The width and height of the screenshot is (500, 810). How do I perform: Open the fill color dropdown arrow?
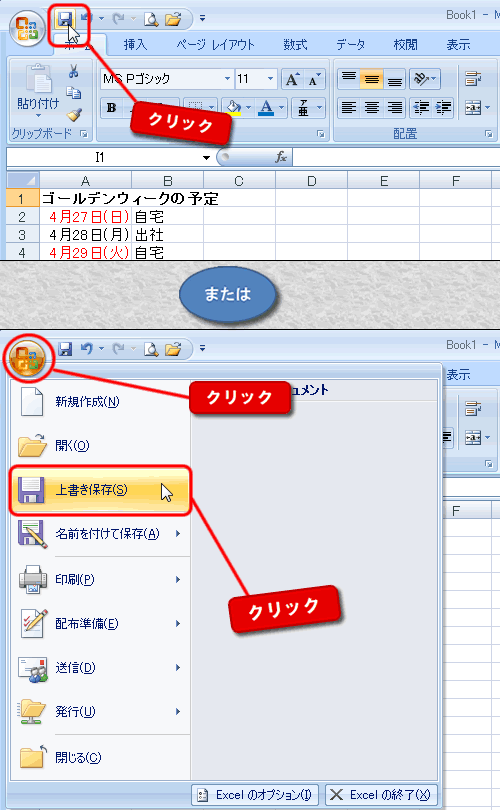(x=248, y=108)
